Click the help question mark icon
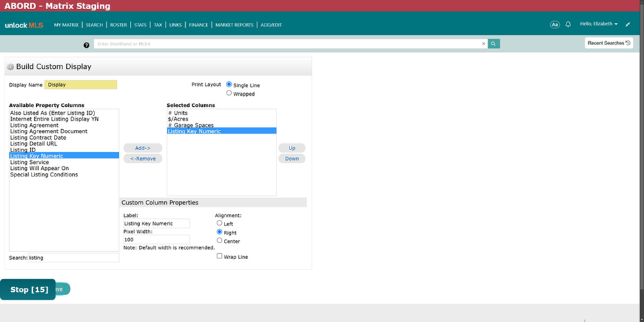644x322 pixels. pyautogui.click(x=86, y=45)
